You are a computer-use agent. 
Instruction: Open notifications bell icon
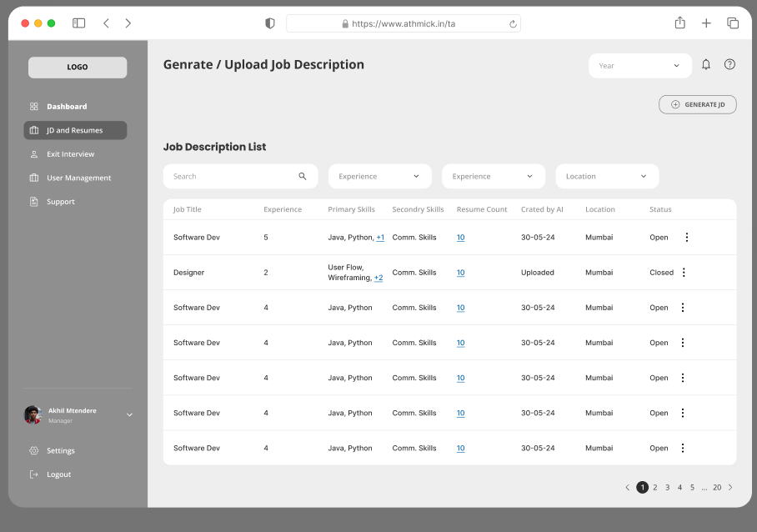click(x=706, y=64)
